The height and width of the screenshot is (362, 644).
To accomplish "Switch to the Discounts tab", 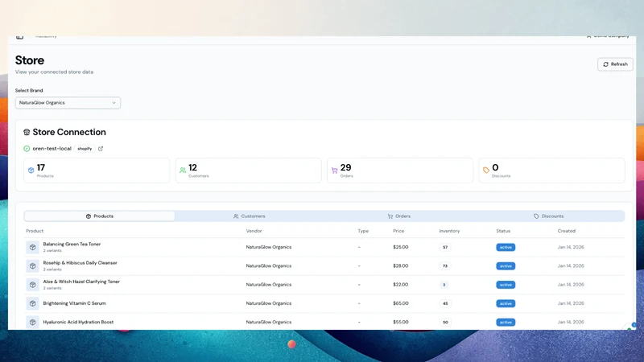I will point(549,216).
